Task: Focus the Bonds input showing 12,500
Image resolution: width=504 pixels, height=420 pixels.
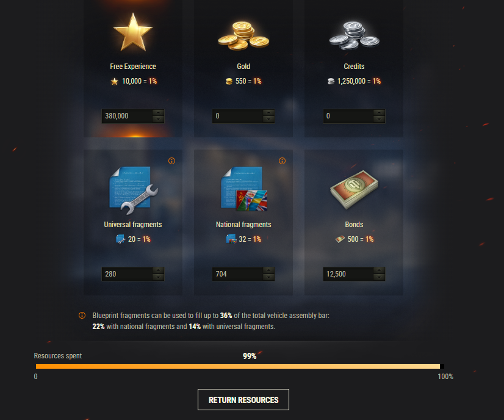Action: click(348, 274)
